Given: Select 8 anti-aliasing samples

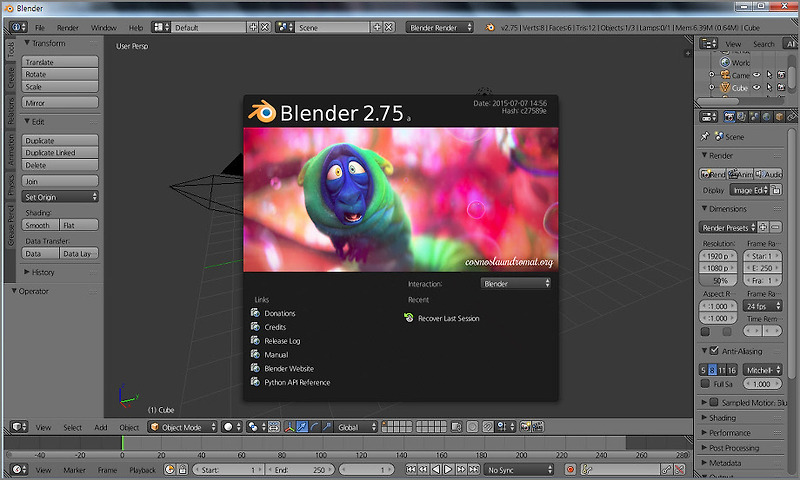Looking at the screenshot, I should click(712, 370).
